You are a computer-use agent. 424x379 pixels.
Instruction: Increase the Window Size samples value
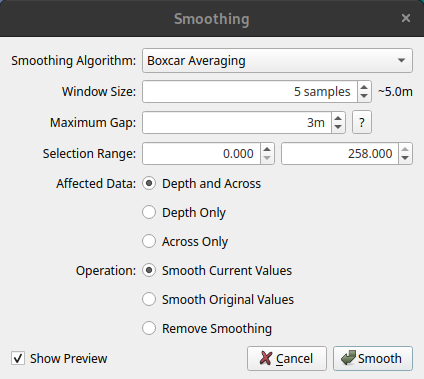pos(364,87)
